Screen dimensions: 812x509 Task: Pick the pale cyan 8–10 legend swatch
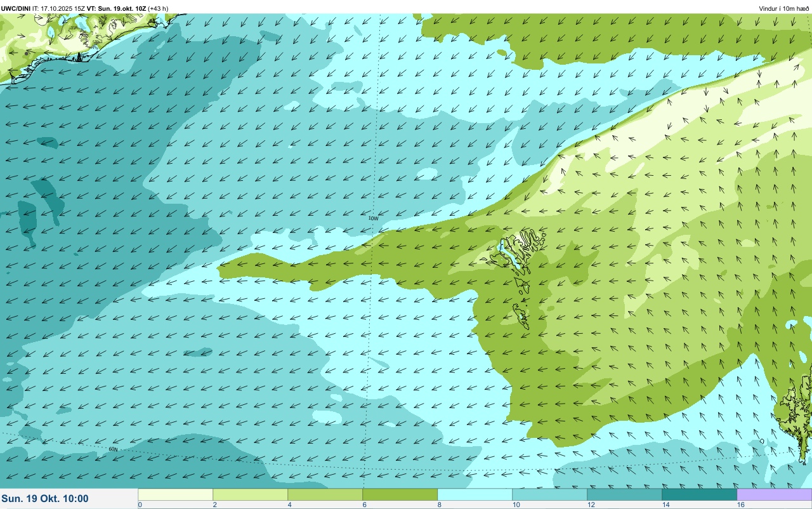[x=475, y=494]
